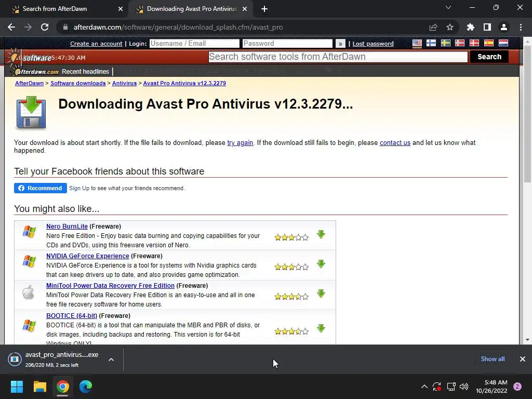Select the Danish flag language
The width and height of the screenshot is (532, 399).
tap(474, 43)
